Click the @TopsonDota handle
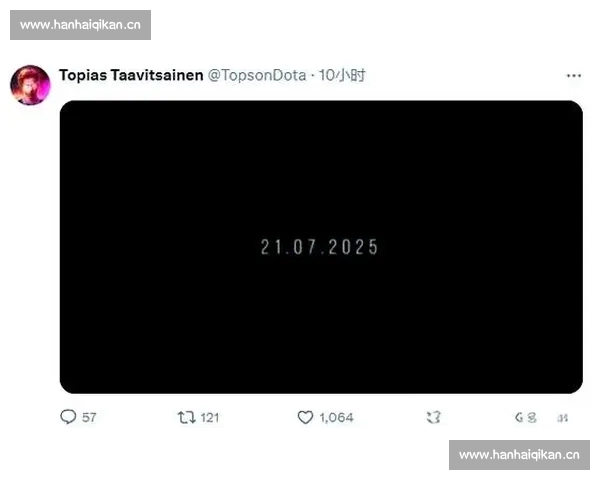The width and height of the screenshot is (600, 480). coord(257,75)
